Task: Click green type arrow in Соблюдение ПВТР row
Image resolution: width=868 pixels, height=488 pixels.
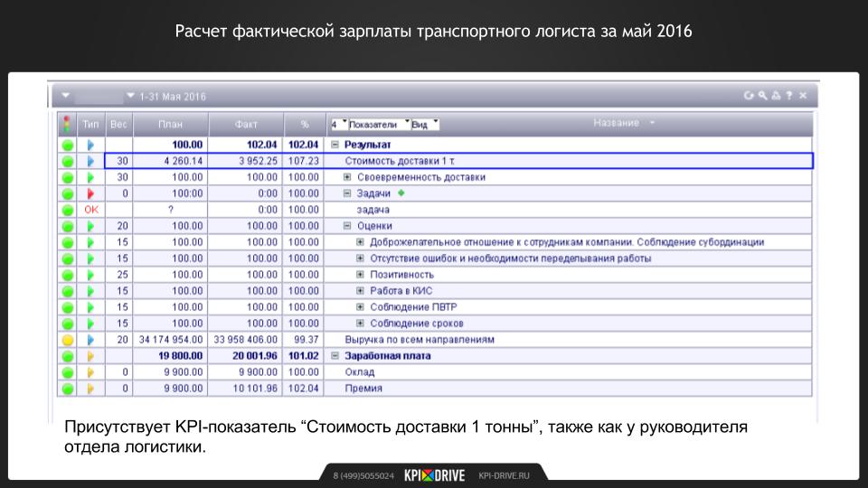Action: (x=90, y=307)
